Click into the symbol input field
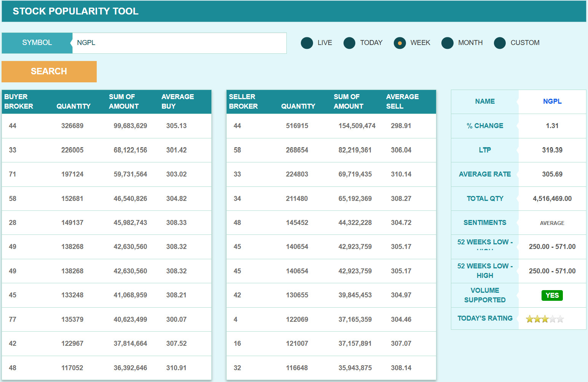 pos(179,43)
